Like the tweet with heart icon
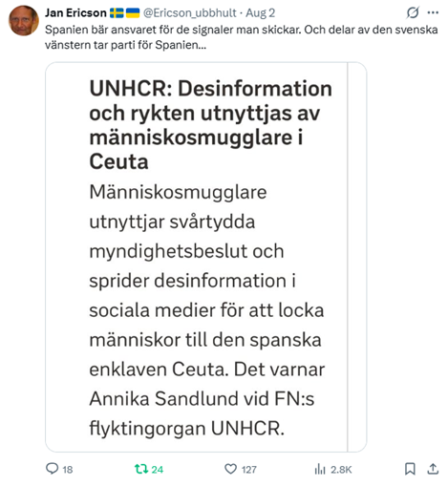Screen dimensions: 448x486 (230, 469)
